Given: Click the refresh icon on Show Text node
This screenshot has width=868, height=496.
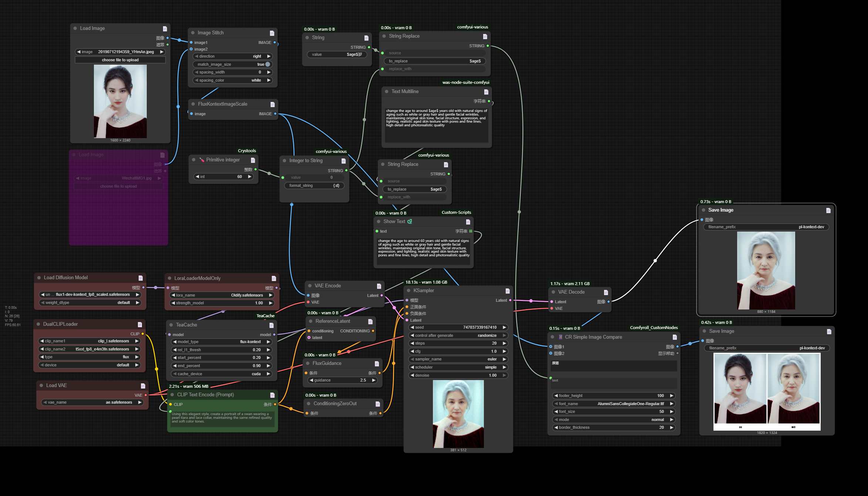Looking at the screenshot, I should 410,221.
